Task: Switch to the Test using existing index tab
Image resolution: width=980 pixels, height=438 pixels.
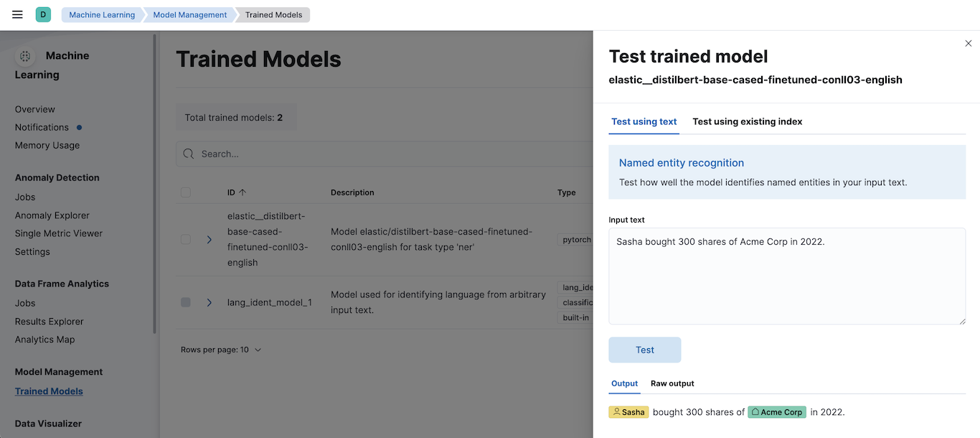Action: click(x=747, y=121)
